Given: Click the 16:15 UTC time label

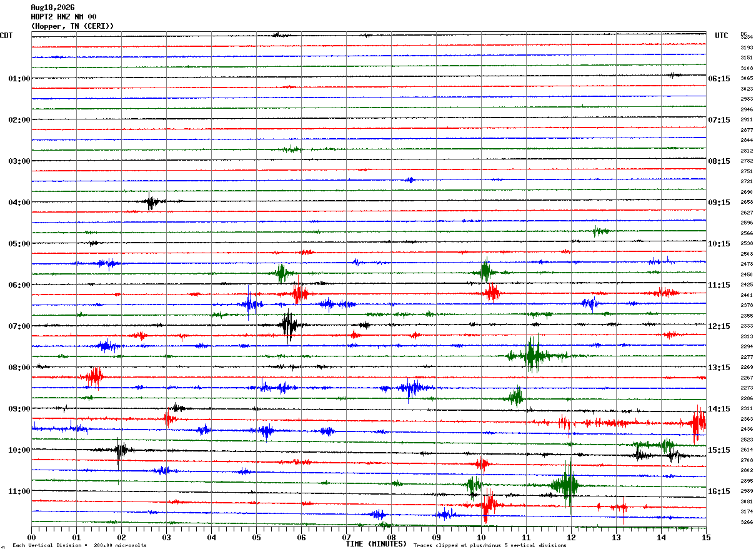Looking at the screenshot, I should (x=719, y=491).
